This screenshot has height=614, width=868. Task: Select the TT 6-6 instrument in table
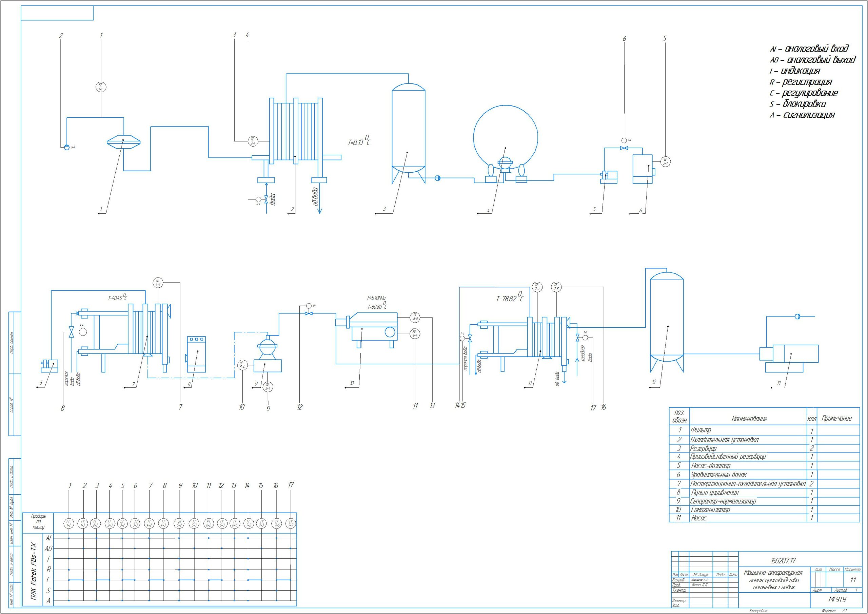235,523
